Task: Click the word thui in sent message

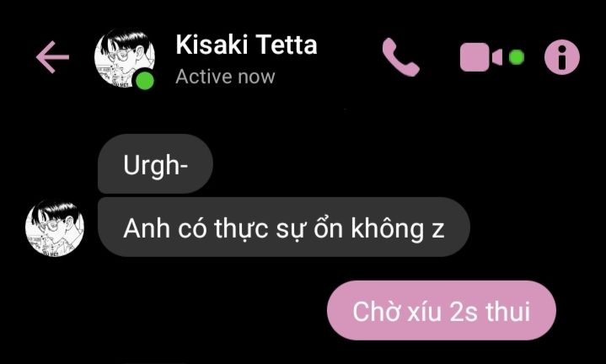Action: coord(508,311)
